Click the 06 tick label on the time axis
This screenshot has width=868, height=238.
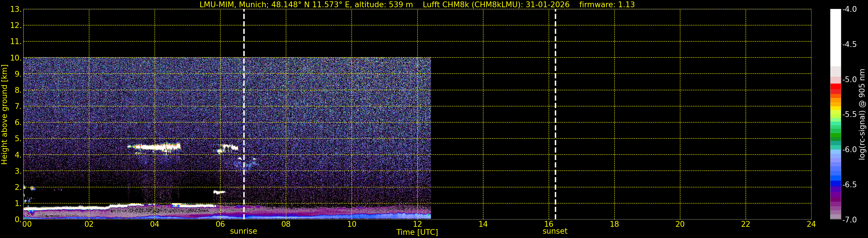point(220,224)
